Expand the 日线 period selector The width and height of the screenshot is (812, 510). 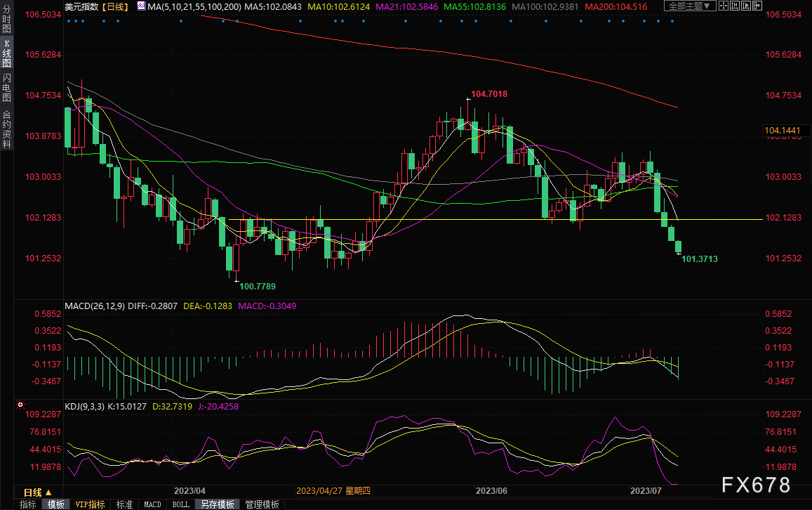[33, 492]
